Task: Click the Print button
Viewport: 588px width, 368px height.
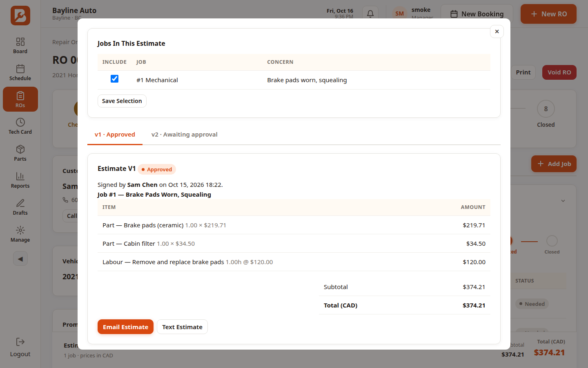Action: [523, 72]
